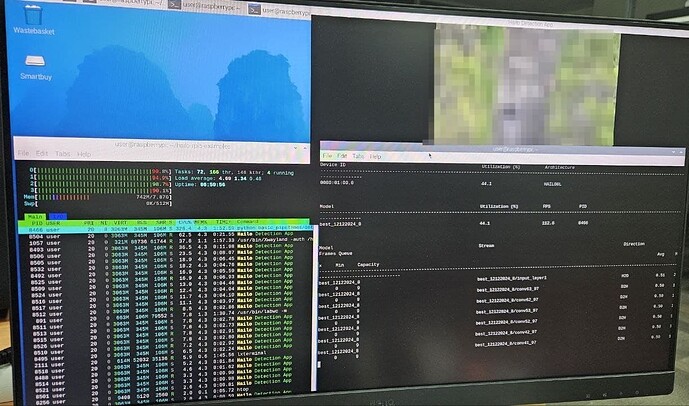Sort htop by the CPU% column header

(185, 220)
